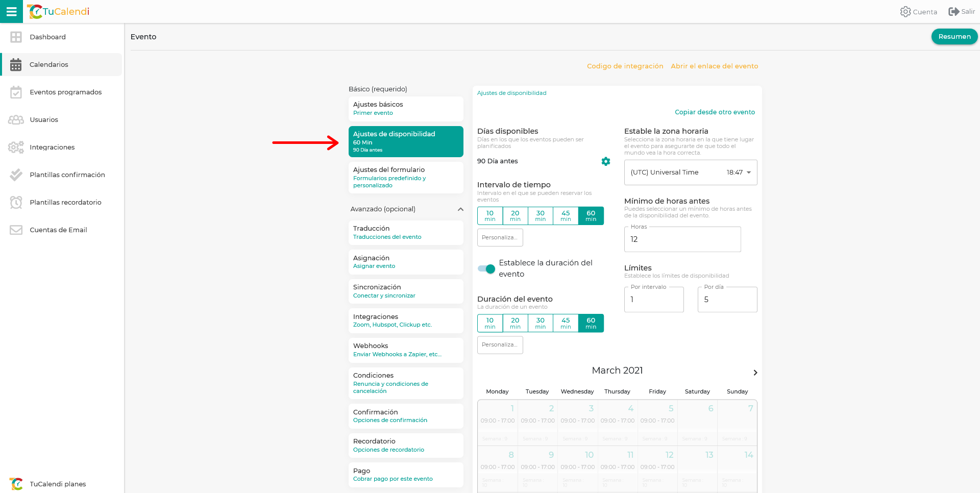Click the Integraciones gears icon

[16, 147]
